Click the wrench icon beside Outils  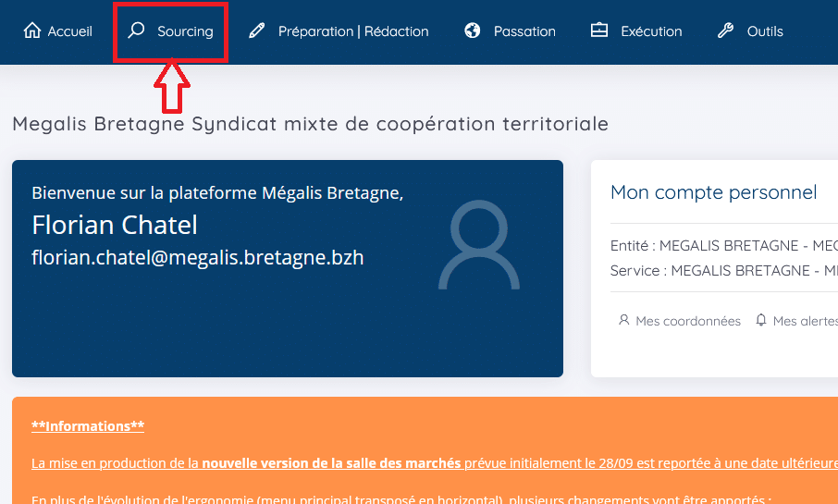pyautogui.click(x=725, y=31)
